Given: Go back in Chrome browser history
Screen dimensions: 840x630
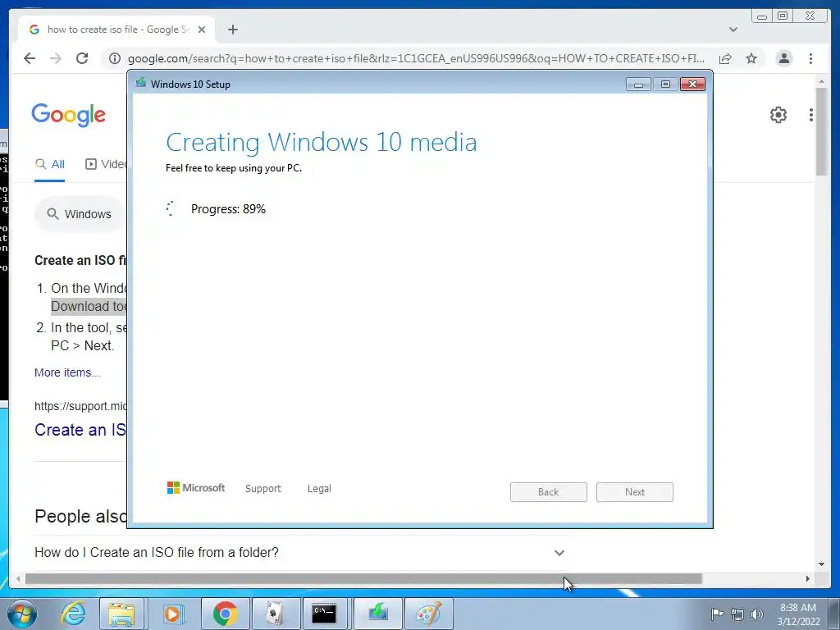Looking at the screenshot, I should [30, 58].
